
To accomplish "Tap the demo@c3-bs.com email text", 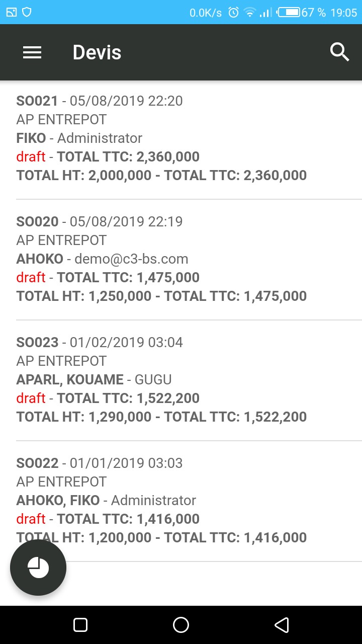I will tap(131, 259).
